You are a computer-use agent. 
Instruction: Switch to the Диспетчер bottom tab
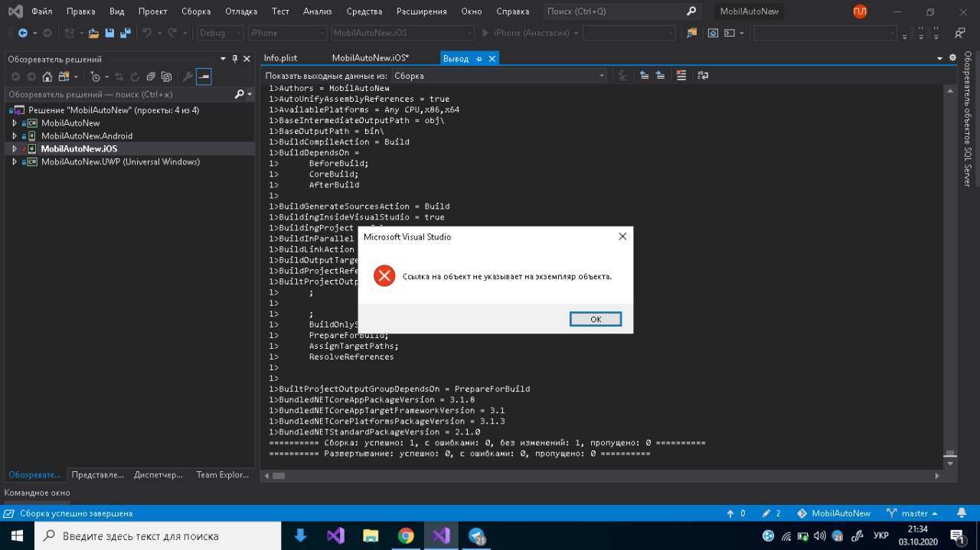(158, 475)
